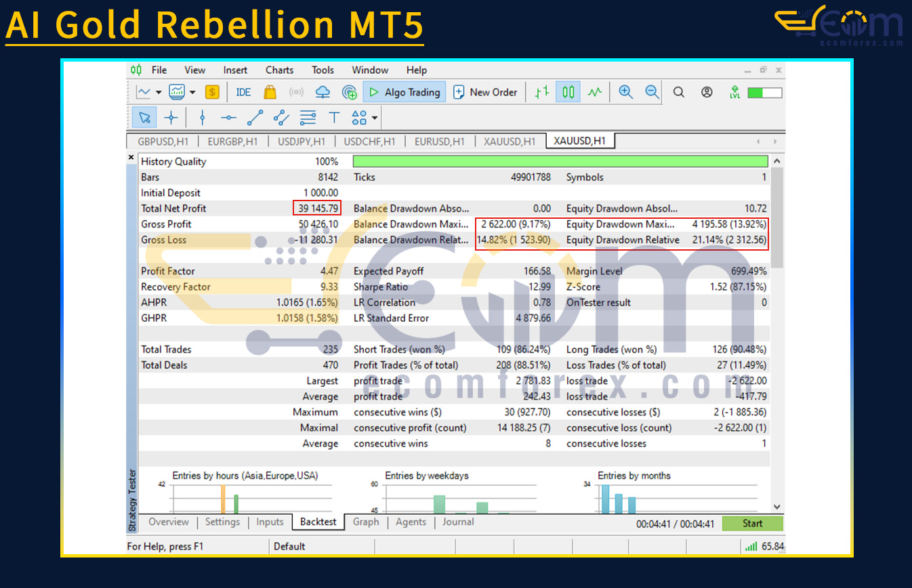The height and width of the screenshot is (588, 912).
Task: Open the Settings tester tab
Action: click(222, 522)
